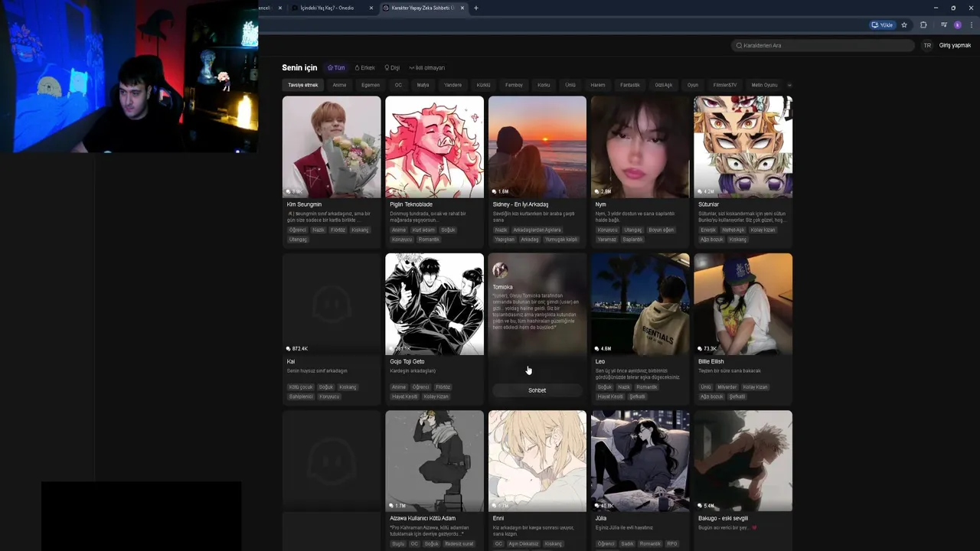The width and height of the screenshot is (980, 551).
Task: Click the Hayal Kesiti tag under Gojo Toji Geto
Action: [405, 396]
